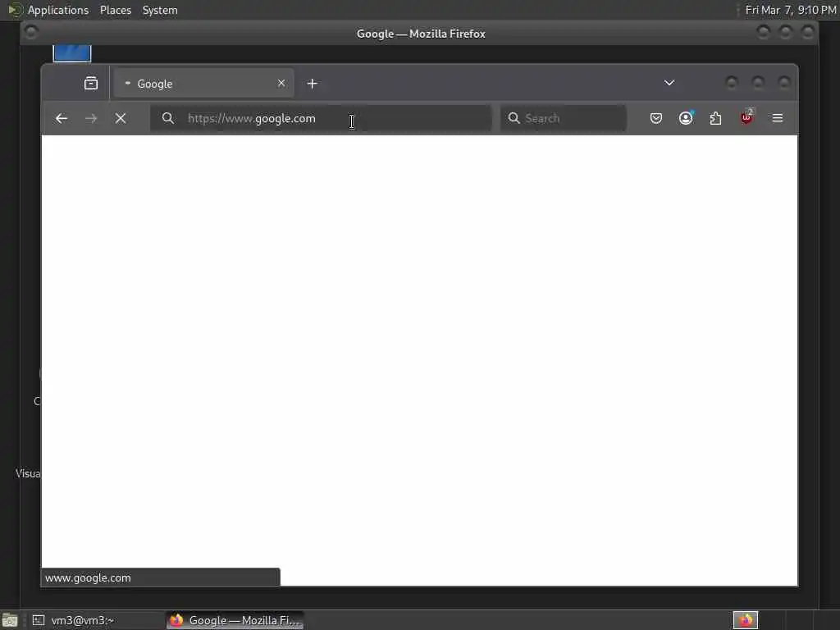Click the Applications menu logo icon

point(15,10)
